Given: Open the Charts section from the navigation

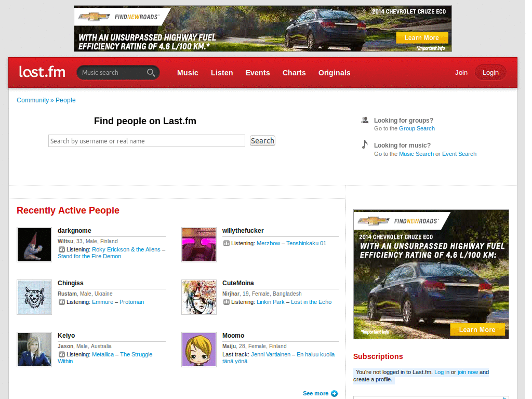Looking at the screenshot, I should (x=294, y=73).
